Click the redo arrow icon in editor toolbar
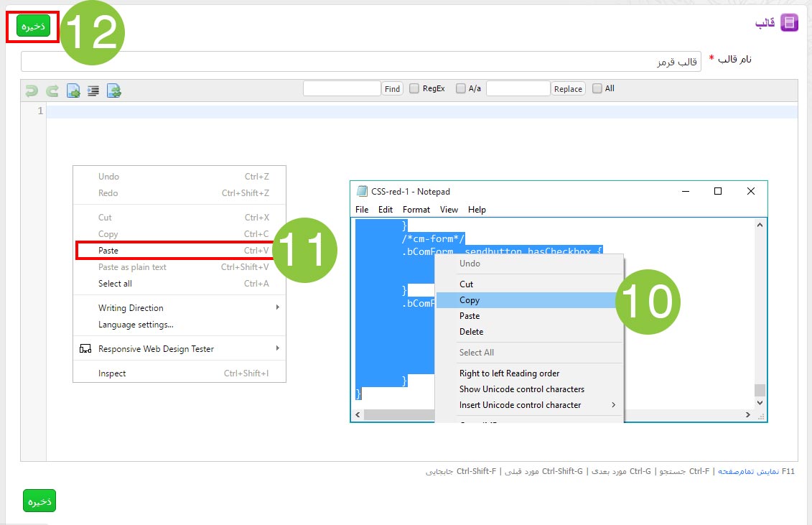Viewport: 812px width, 525px height. point(52,90)
